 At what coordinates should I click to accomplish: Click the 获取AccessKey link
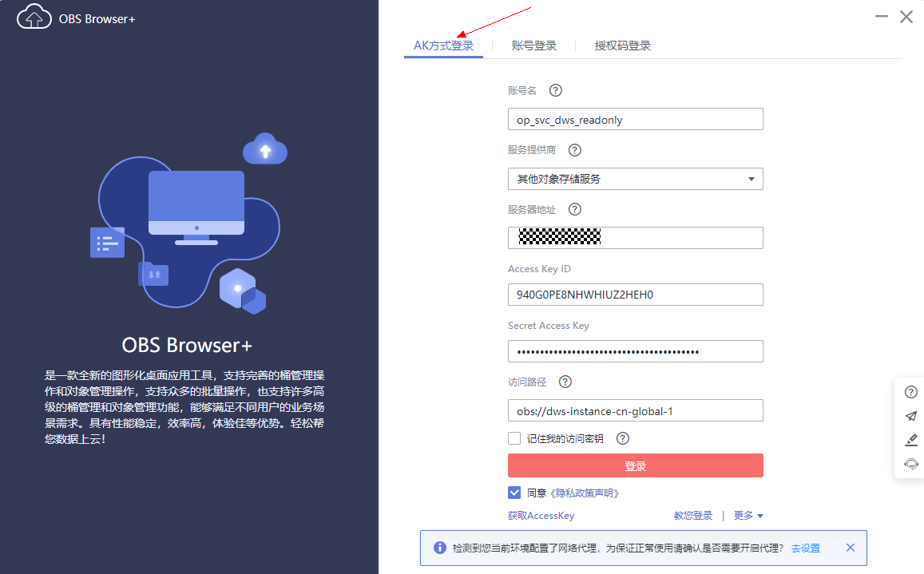pyautogui.click(x=541, y=516)
